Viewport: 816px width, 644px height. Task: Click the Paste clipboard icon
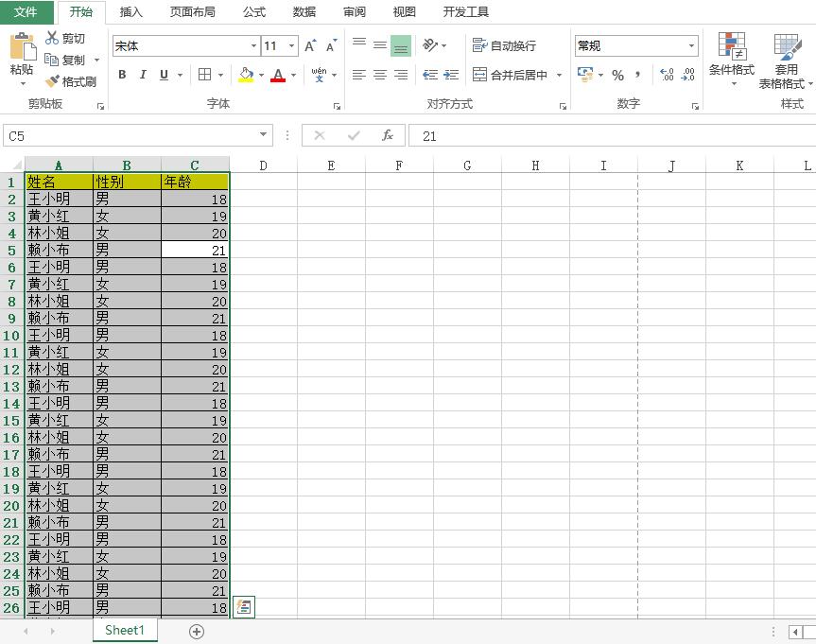23,48
